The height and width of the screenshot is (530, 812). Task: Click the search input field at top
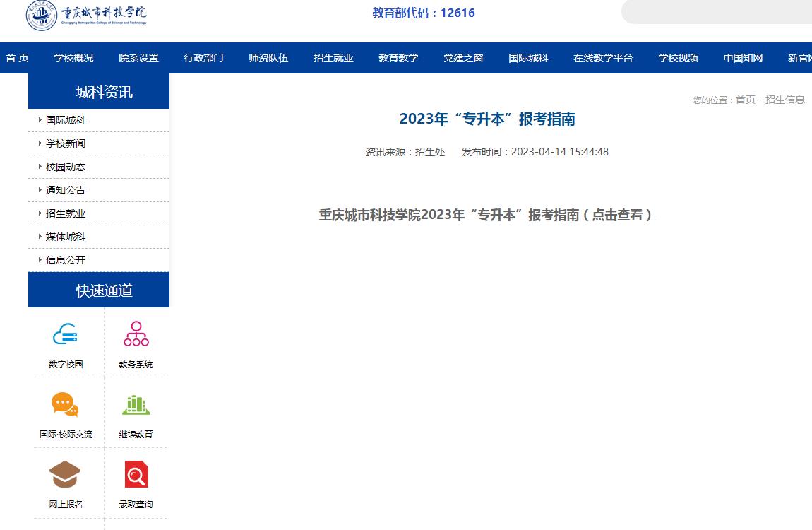coord(717,12)
